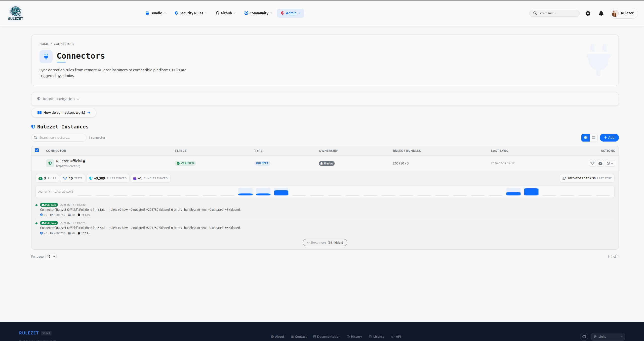The width and height of the screenshot is (644, 341).
Task: Open the Community dropdown menu
Action: coord(258,13)
